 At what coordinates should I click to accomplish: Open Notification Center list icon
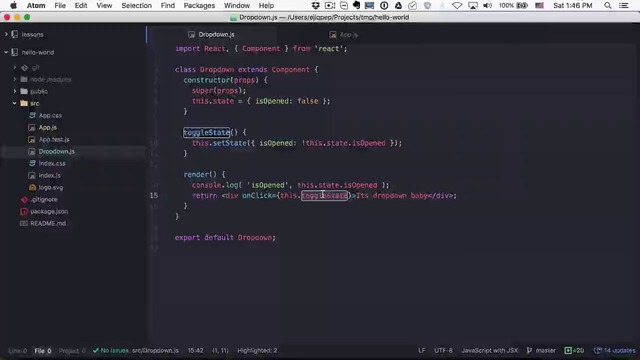point(624,5)
